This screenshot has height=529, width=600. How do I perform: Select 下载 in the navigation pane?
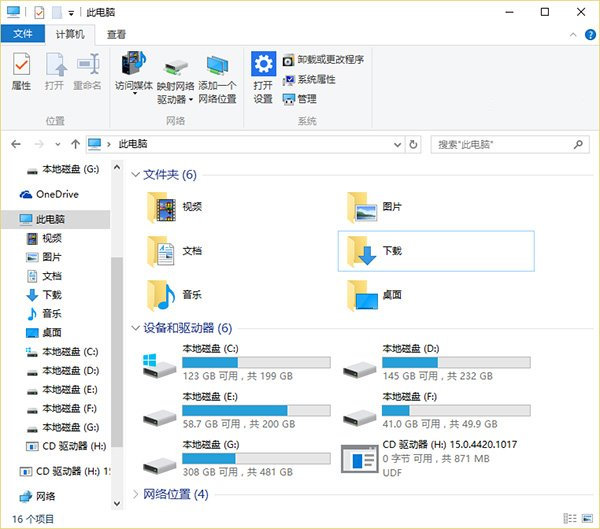coord(44,295)
